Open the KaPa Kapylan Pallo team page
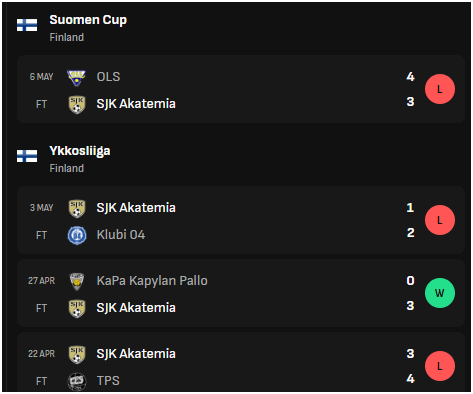Screen dimensions: 473x394 point(152,281)
